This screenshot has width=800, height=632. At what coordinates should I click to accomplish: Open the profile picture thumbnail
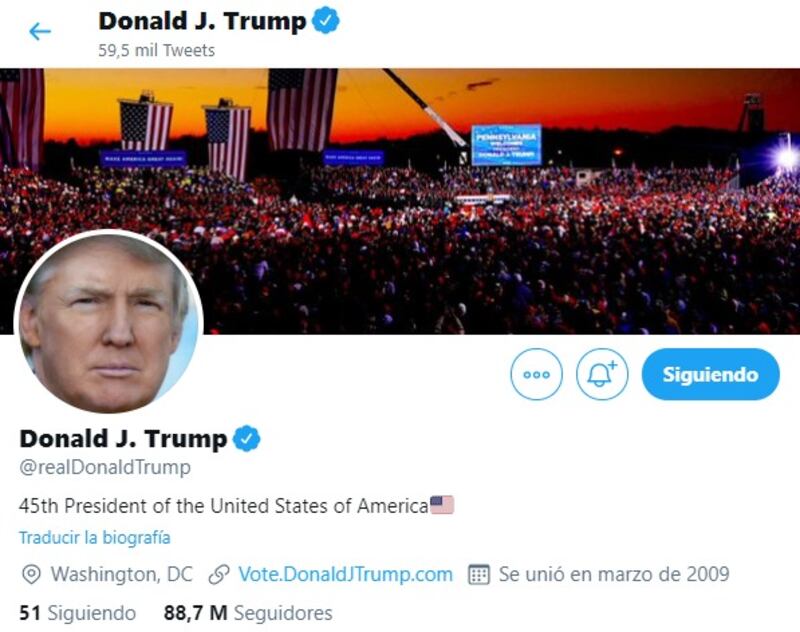click(x=109, y=324)
